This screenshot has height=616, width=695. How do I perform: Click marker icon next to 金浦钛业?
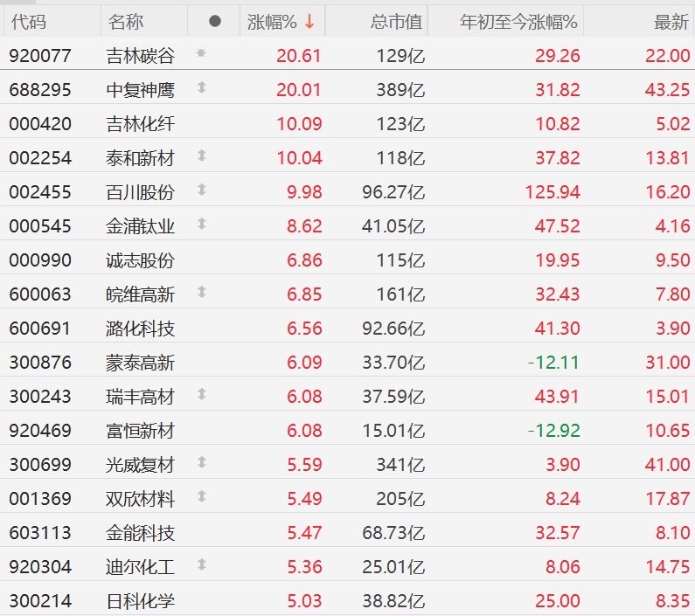pyautogui.click(x=202, y=224)
